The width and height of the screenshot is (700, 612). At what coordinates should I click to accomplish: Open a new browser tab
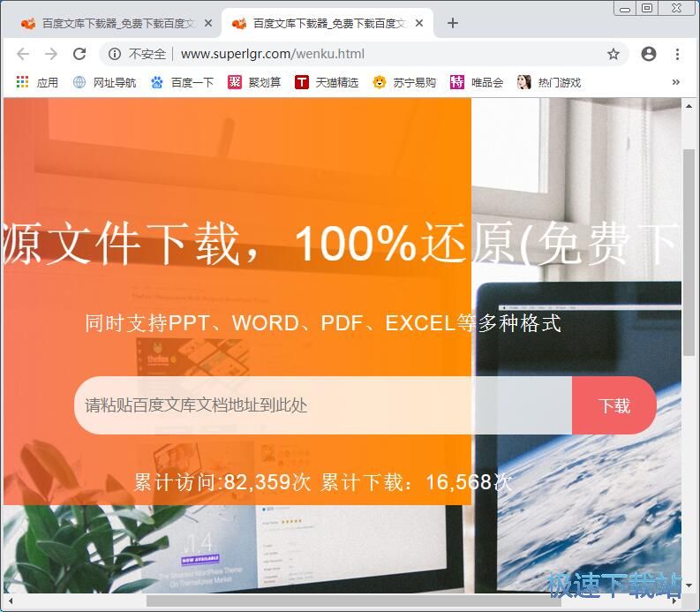(x=453, y=23)
